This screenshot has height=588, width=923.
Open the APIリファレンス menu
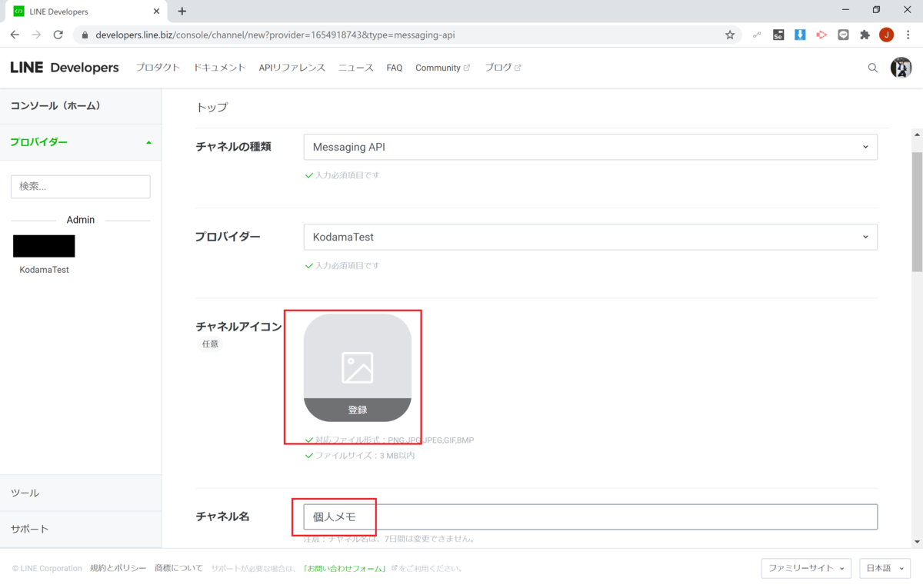click(x=292, y=68)
